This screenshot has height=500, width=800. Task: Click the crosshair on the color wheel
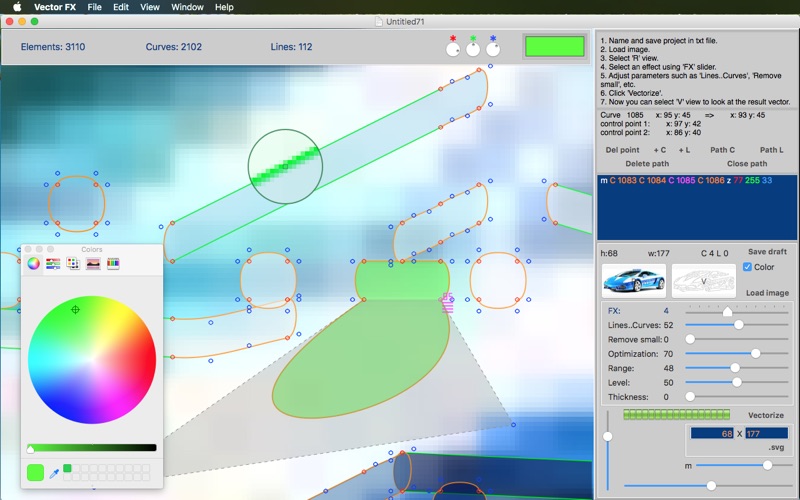point(76,310)
